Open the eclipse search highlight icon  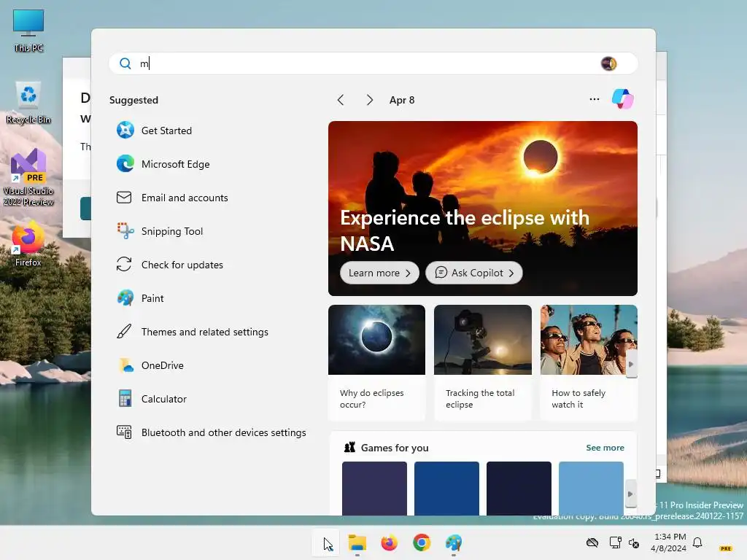[609, 63]
